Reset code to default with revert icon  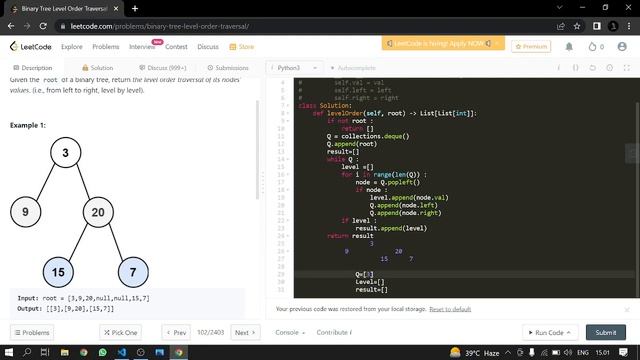pos(593,68)
